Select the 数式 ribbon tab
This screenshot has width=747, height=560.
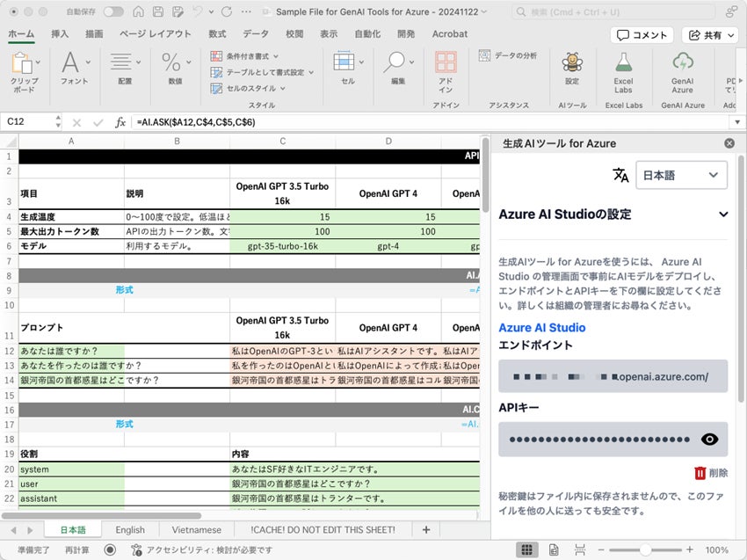click(x=217, y=33)
